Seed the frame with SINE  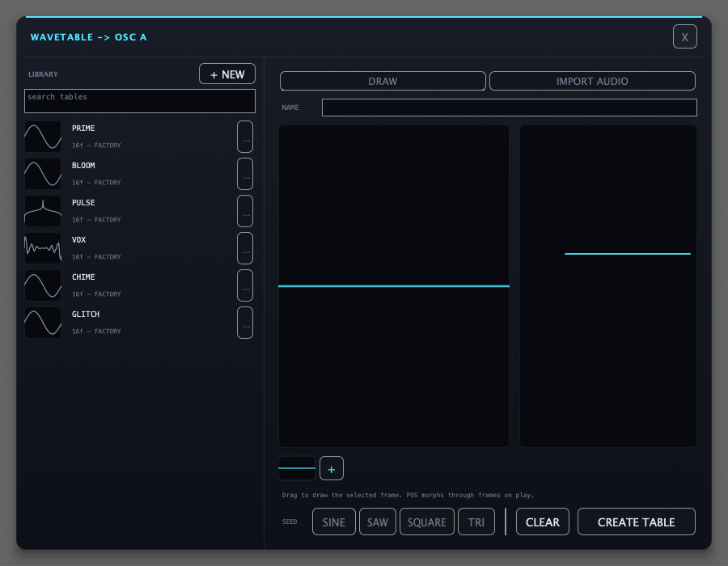click(x=334, y=522)
